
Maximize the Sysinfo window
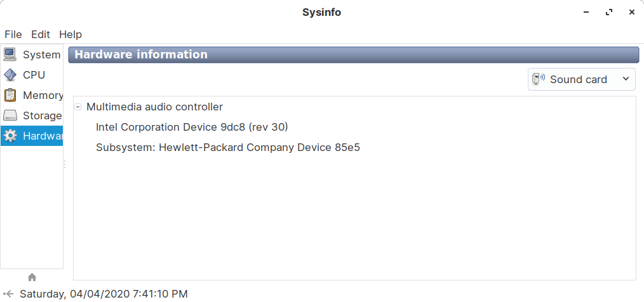tap(608, 12)
